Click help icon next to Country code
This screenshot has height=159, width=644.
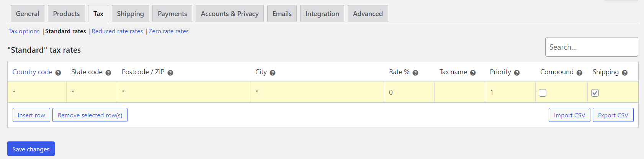pyautogui.click(x=58, y=73)
